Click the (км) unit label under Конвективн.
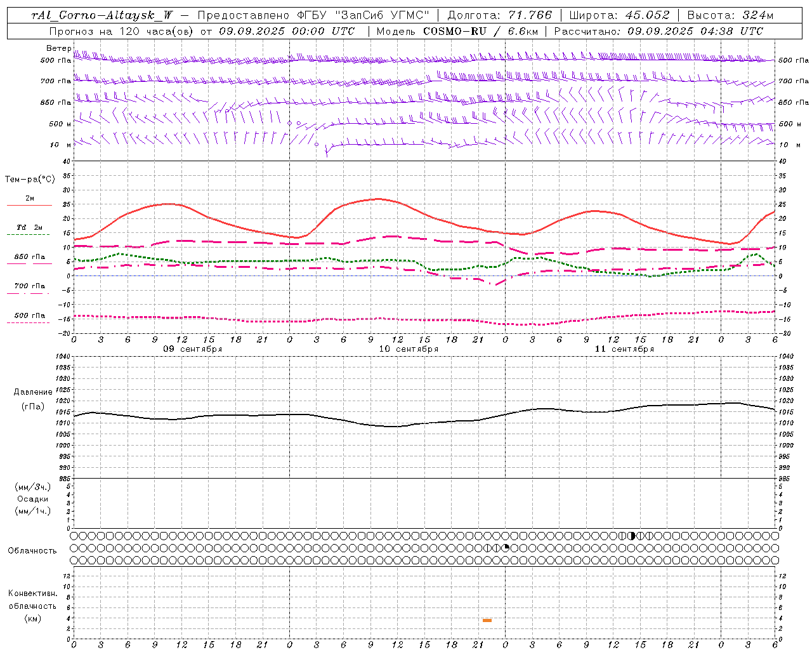Screen dimensions: 812x650 32,618
